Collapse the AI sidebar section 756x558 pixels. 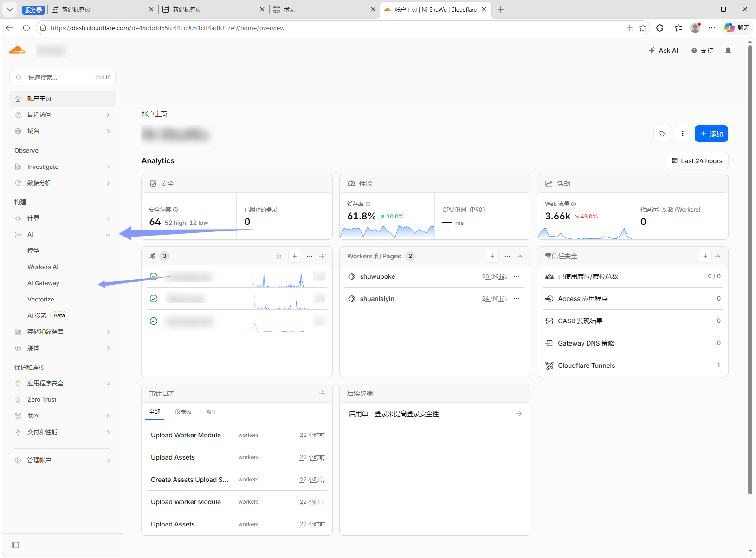(x=63, y=234)
